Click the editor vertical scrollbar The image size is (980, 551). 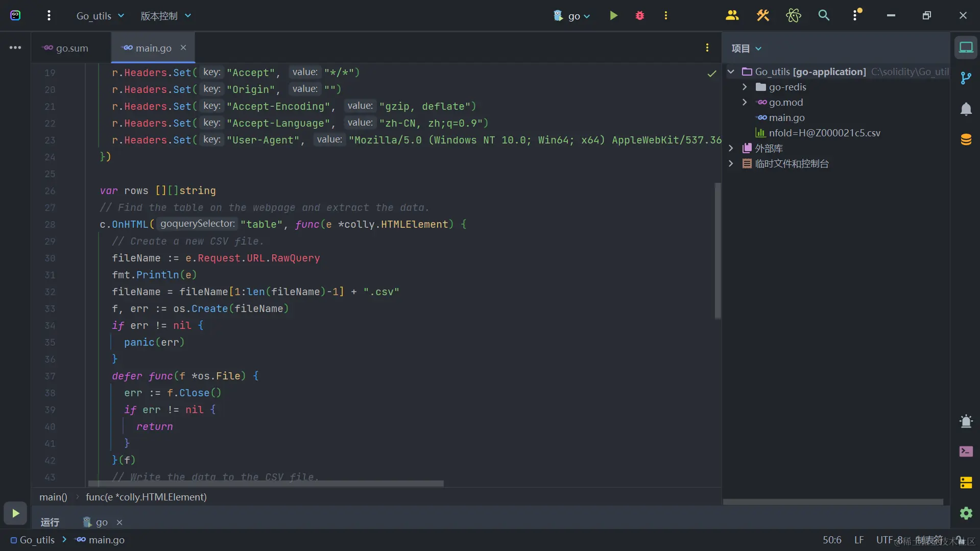pyautogui.click(x=718, y=250)
